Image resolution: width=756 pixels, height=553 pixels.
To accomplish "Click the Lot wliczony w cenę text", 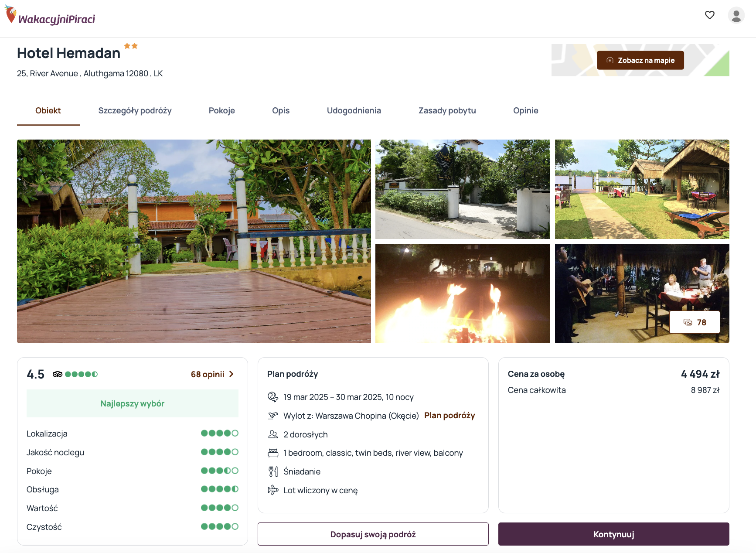I will [x=320, y=491].
